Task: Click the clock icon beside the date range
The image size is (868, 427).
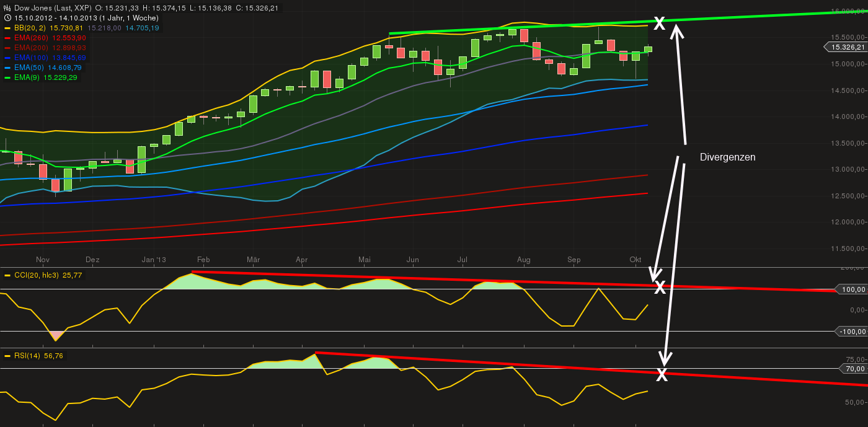Action: 7,17
